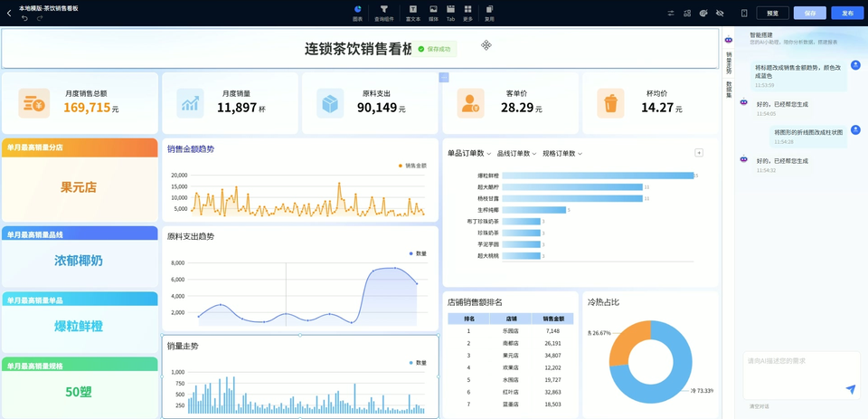
Task: Open the theme palette icon
Action: 703,13
